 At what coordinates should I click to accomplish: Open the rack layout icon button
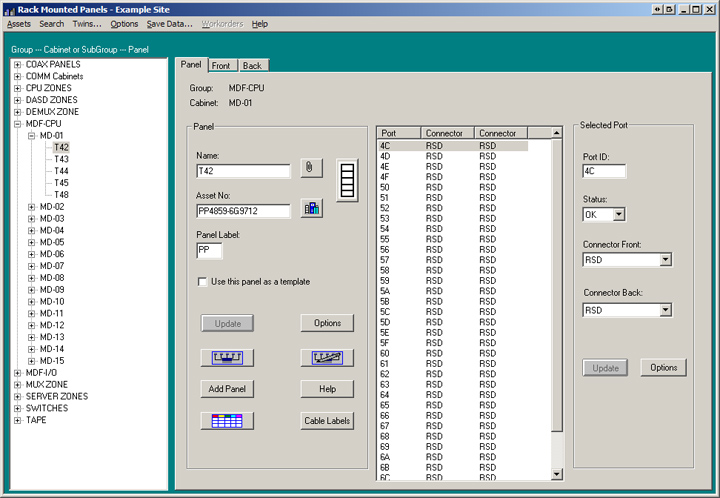coord(347,180)
